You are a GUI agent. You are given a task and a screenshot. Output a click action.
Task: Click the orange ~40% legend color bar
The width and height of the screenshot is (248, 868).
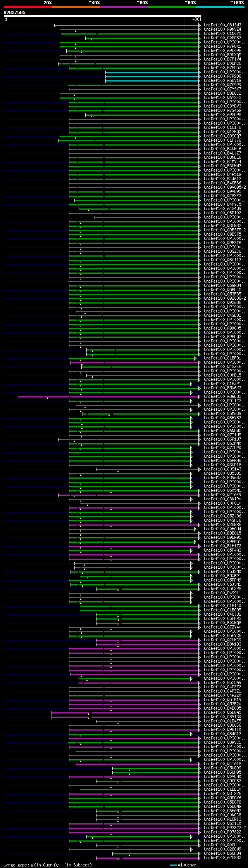pos(76,7)
